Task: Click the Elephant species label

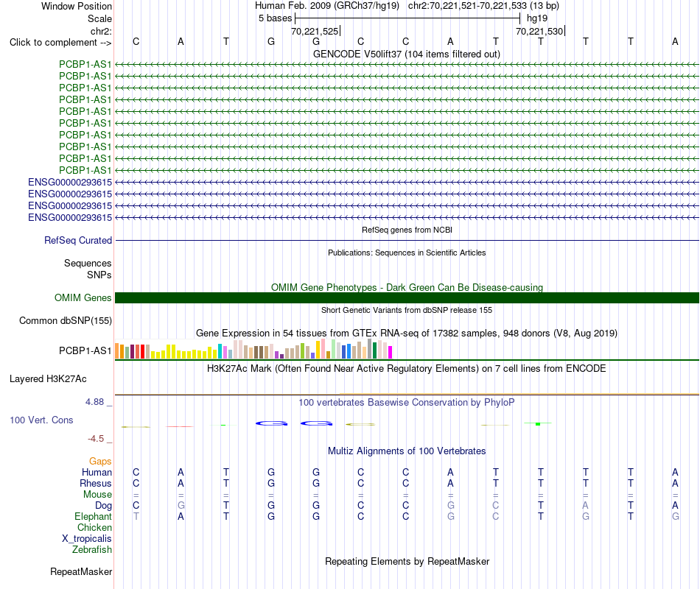Action: [94, 516]
